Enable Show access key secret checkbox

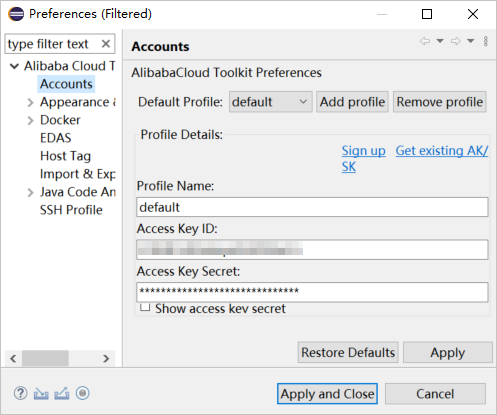[145, 307]
